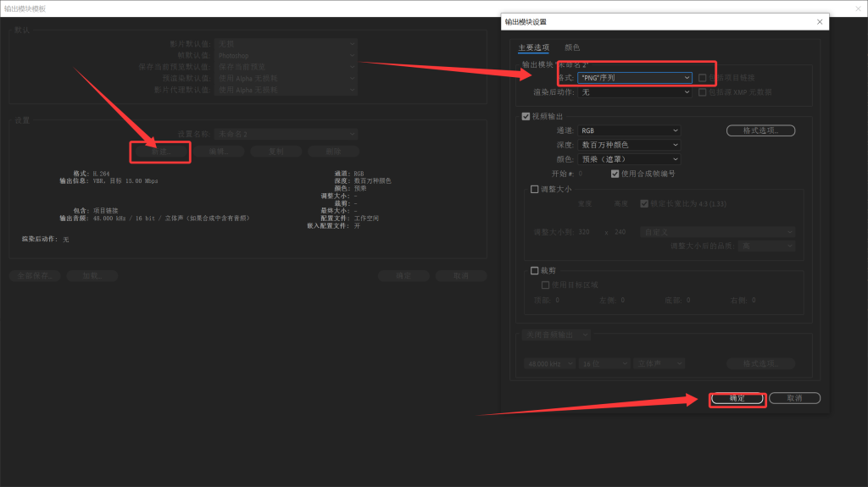
Task: Enable the 调整大小 checkbox
Action: pos(534,190)
